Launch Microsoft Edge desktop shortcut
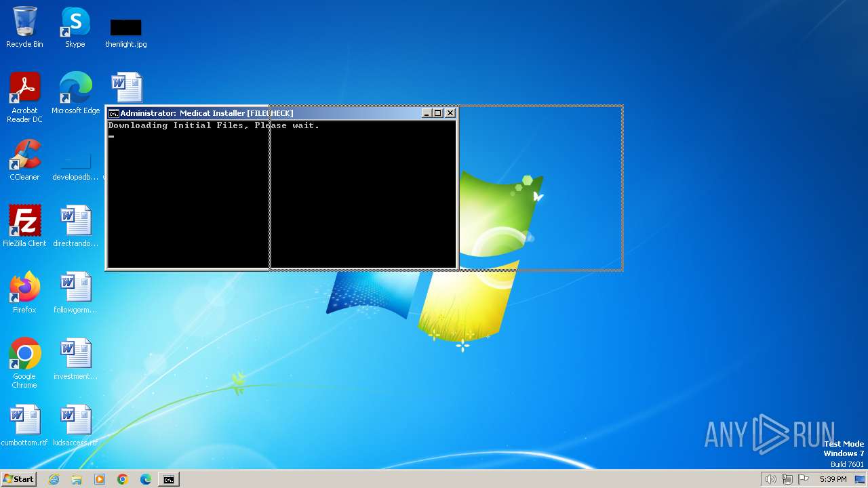Image resolution: width=868 pixels, height=488 pixels. coord(75,94)
